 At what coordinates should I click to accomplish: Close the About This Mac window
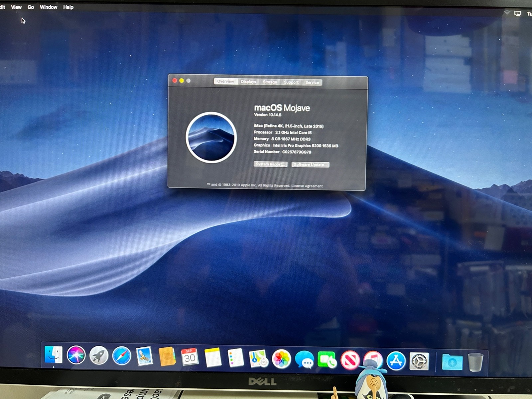pyautogui.click(x=175, y=80)
